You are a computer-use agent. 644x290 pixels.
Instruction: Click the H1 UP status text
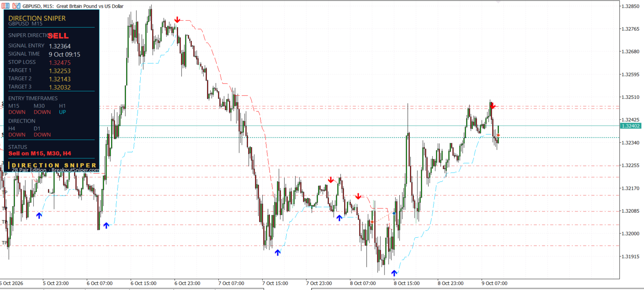tap(62, 112)
